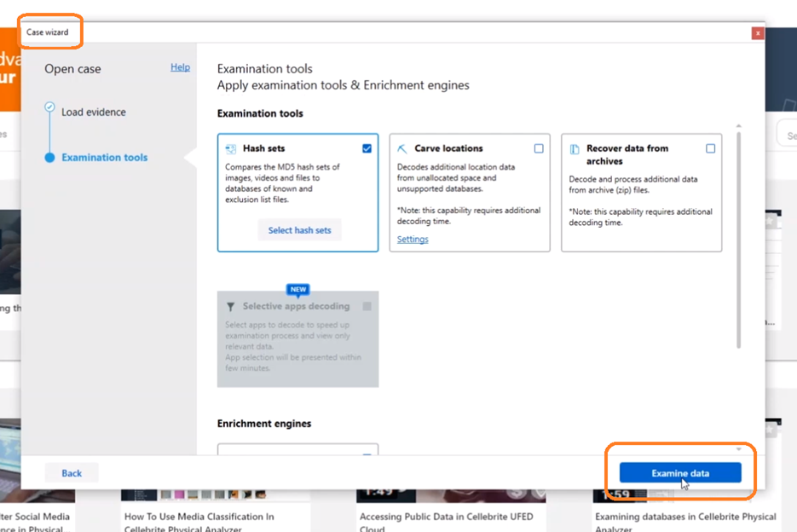Click the scroll down arrow
797x532 pixels.
738,449
